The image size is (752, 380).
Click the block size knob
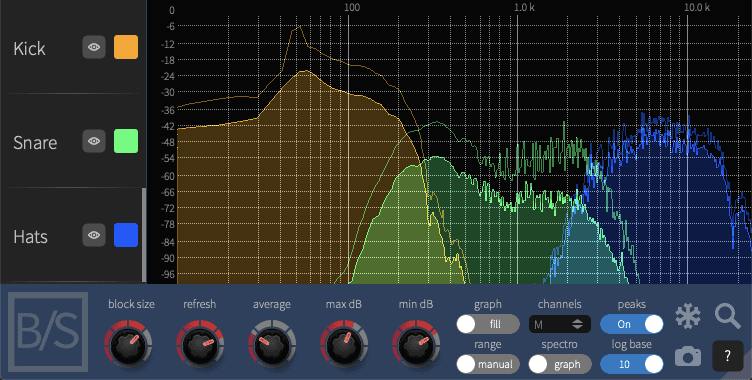click(x=128, y=344)
